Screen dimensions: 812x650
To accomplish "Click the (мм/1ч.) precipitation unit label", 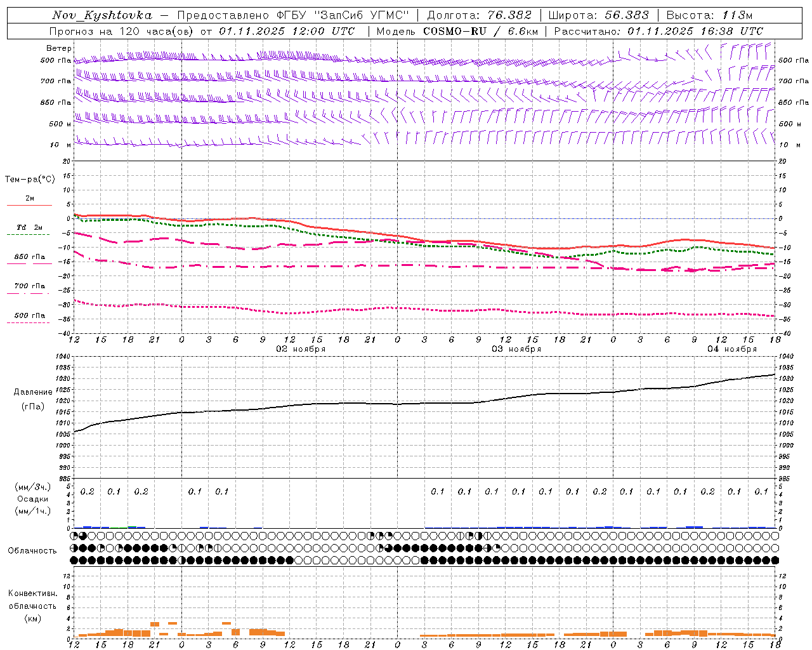I will tap(33, 511).
